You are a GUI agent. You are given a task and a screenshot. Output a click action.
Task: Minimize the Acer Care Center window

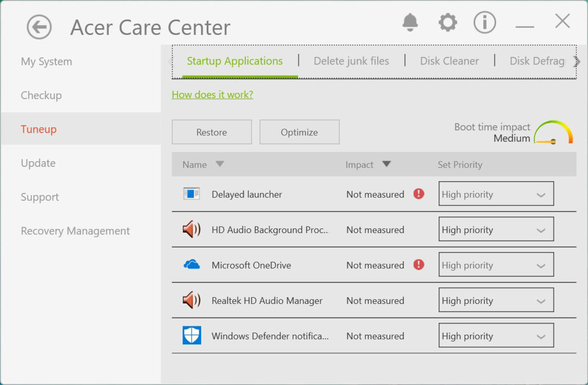coord(525,27)
